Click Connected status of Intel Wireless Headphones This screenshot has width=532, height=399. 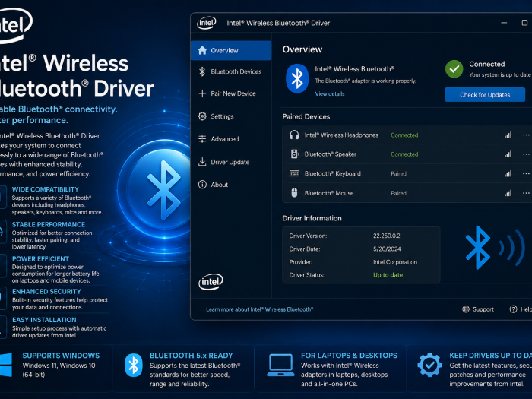coord(404,135)
